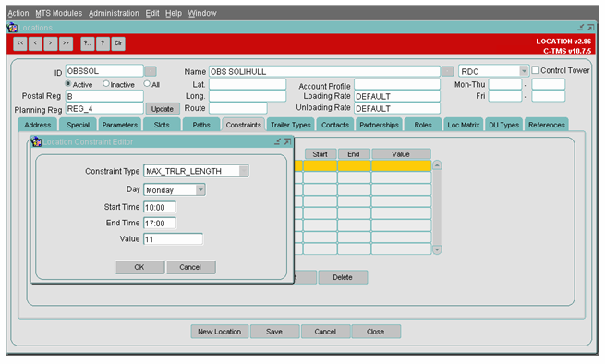605x364 pixels.
Task: Click the Account Profile field
Action: tap(397, 85)
